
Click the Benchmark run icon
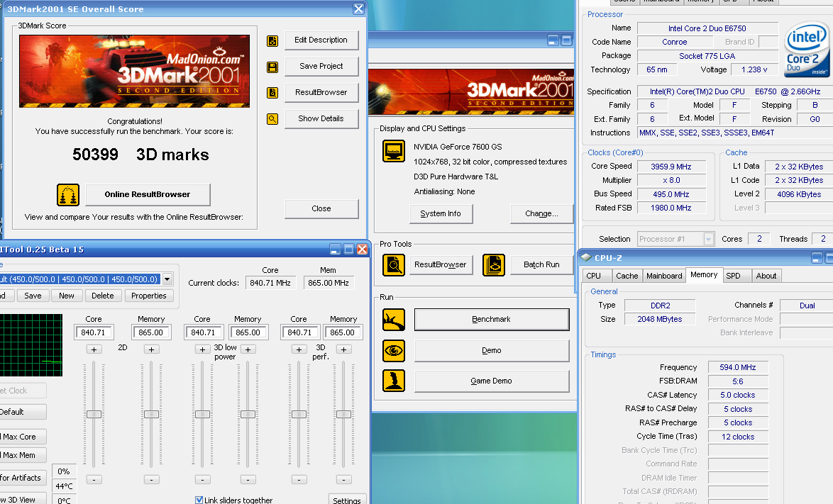tap(394, 320)
